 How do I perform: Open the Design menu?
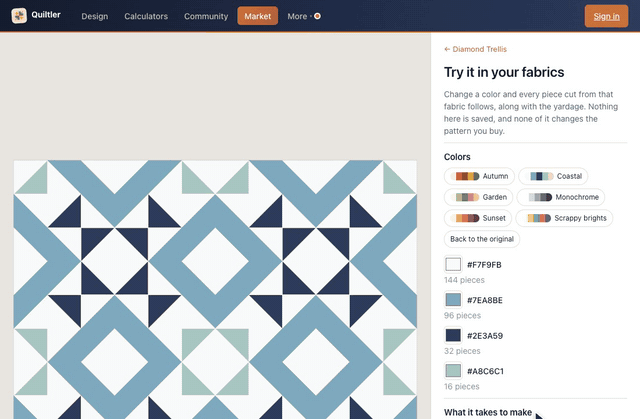pos(95,16)
